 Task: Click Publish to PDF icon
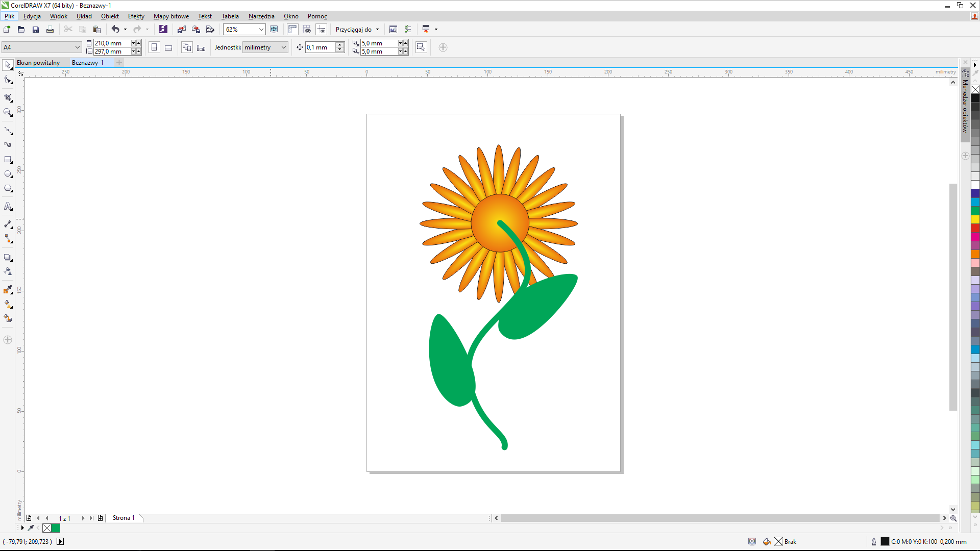pos(210,30)
